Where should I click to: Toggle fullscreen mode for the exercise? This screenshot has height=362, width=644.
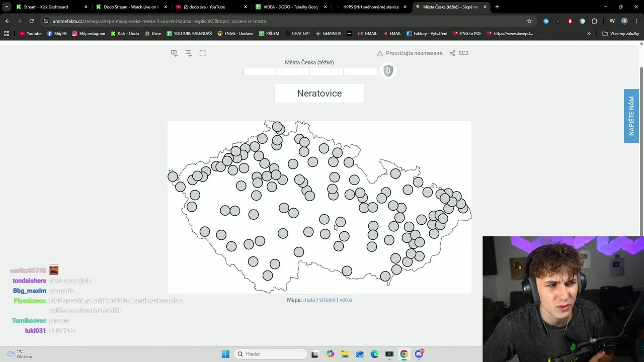click(202, 53)
